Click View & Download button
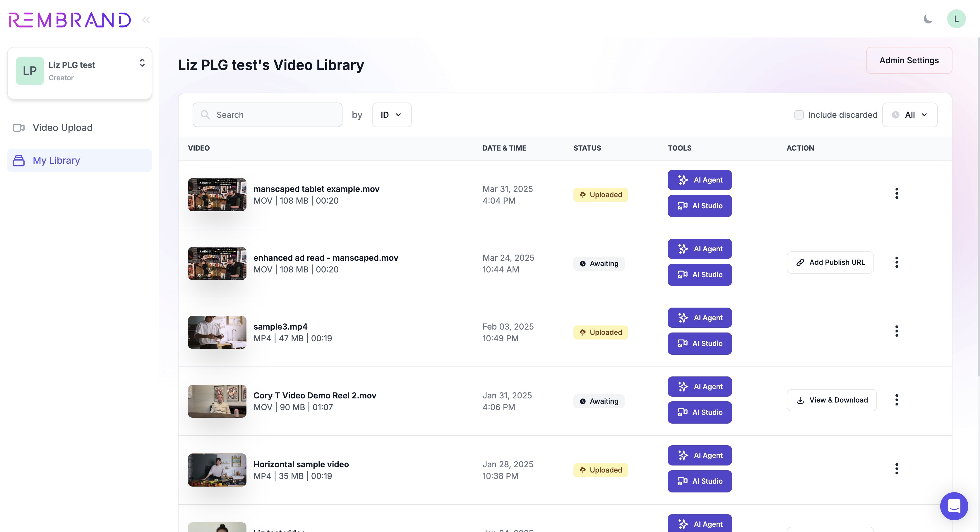This screenshot has width=980, height=532. (x=832, y=400)
